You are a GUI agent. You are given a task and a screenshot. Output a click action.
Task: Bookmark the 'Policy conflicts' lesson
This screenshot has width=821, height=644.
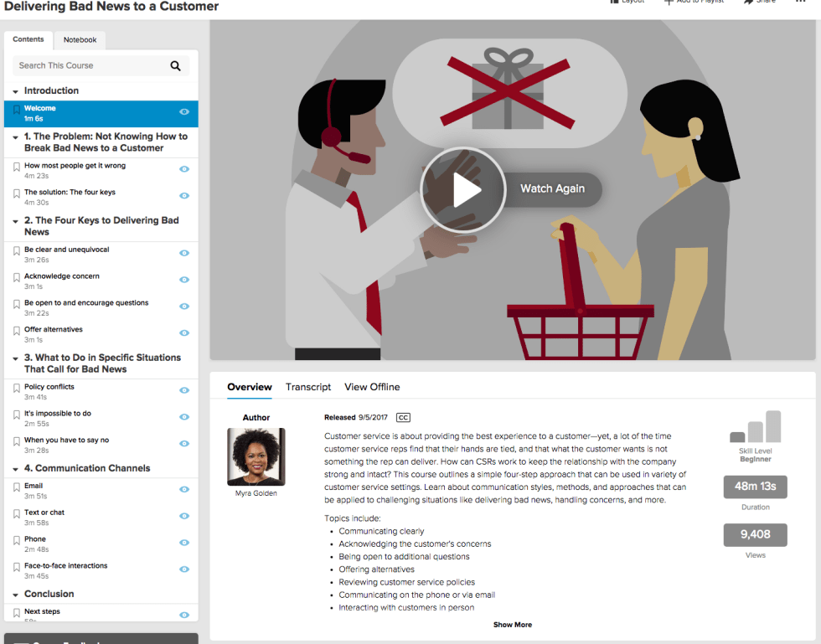pos(16,388)
